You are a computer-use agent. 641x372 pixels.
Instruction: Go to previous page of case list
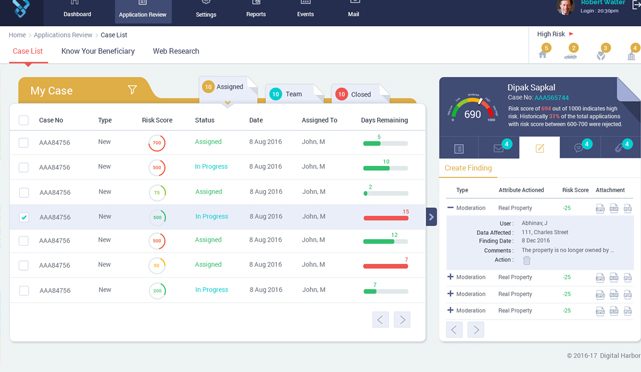coord(380,320)
